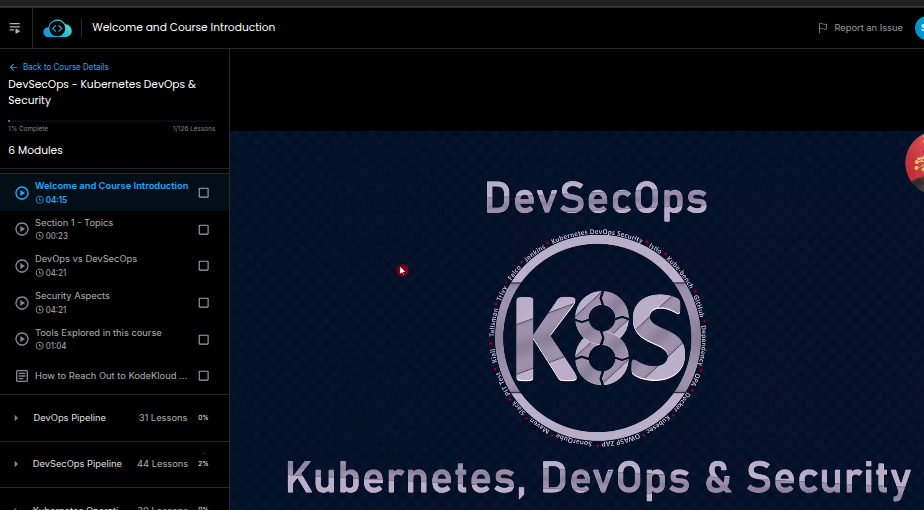The width and height of the screenshot is (924, 510).
Task: Click the play icon beside Section 1 - Topics
Action: click(x=22, y=229)
